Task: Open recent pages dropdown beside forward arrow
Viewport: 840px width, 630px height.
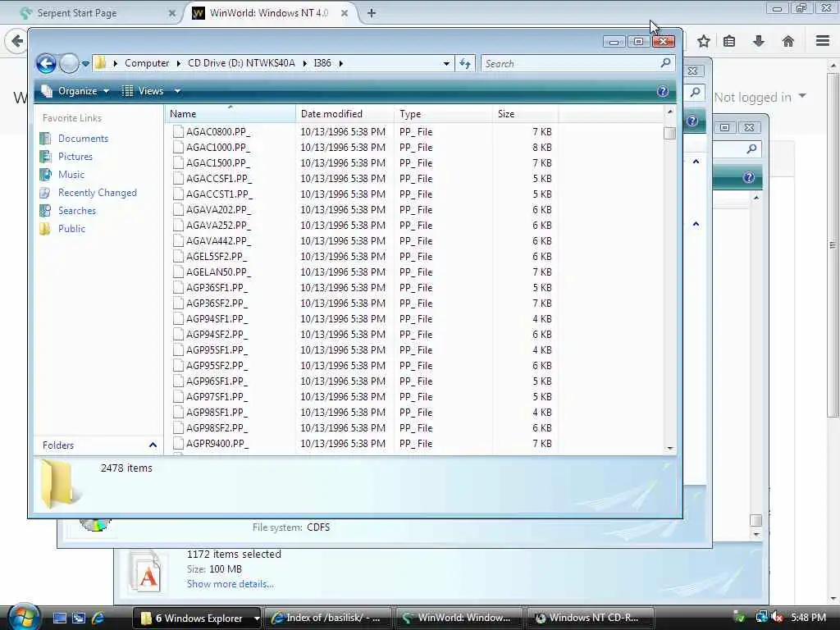Action: (x=85, y=64)
